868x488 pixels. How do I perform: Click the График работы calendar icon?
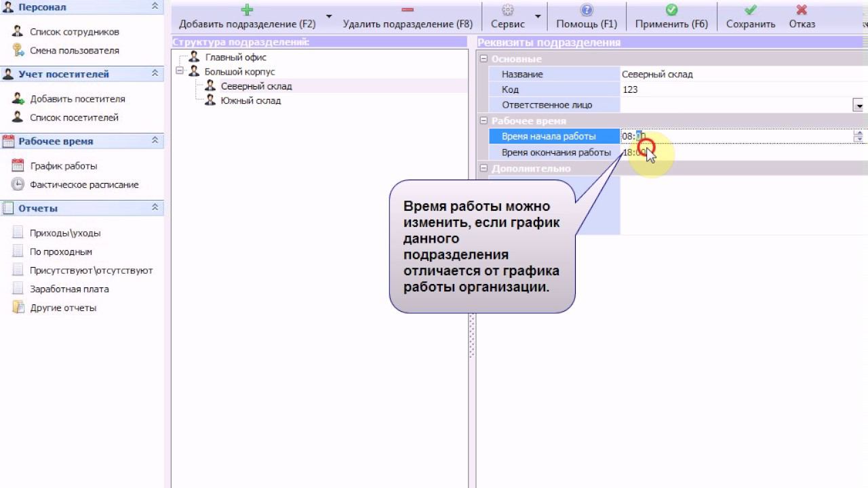pos(18,165)
